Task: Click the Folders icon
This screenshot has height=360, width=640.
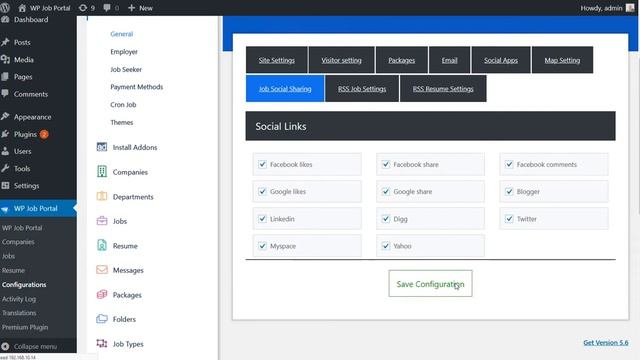Action: (102, 319)
